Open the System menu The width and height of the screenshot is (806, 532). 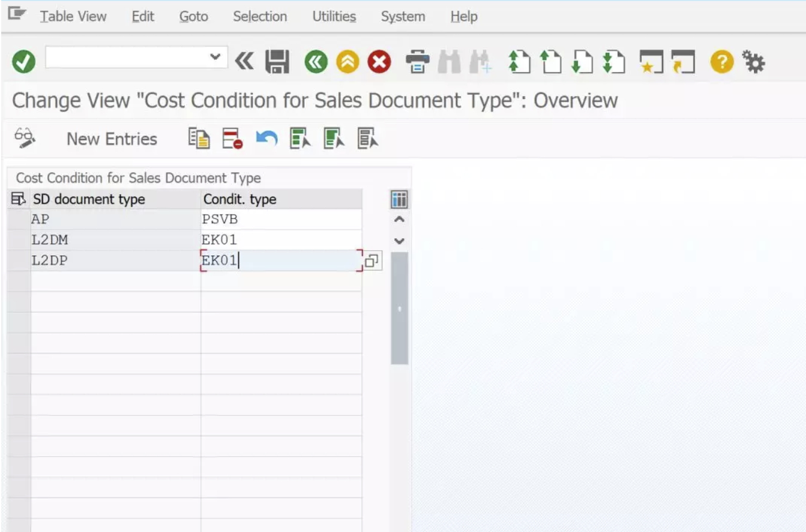coord(403,16)
